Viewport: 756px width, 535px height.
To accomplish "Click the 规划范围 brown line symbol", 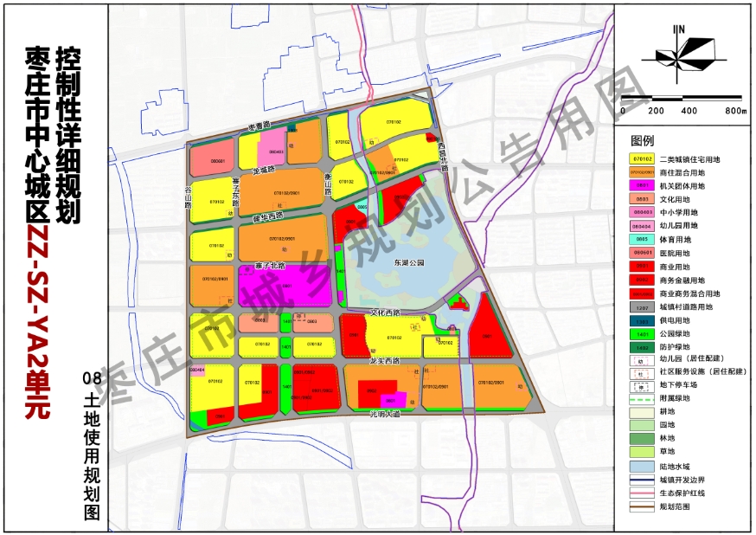I will click(641, 506).
